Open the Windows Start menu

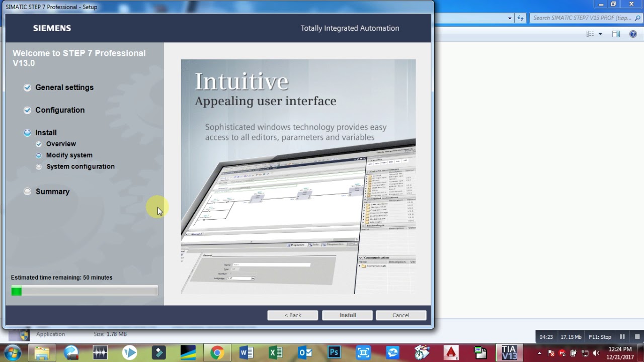click(x=13, y=352)
